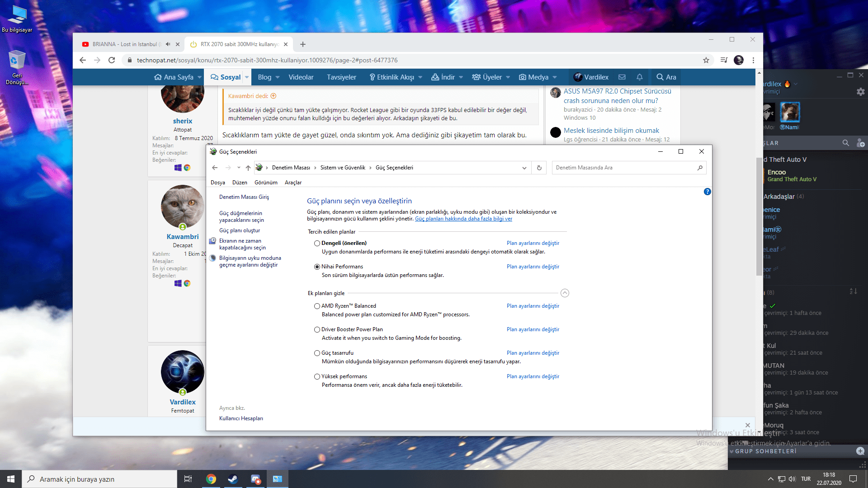This screenshot has width=868, height=488.
Task: Open Steam friends list settings gear
Action: pos(860,92)
